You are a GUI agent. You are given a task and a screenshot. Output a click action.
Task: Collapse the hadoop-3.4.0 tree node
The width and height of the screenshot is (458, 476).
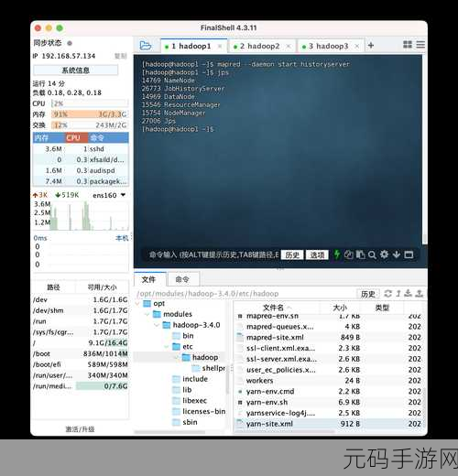pyautogui.click(x=157, y=325)
